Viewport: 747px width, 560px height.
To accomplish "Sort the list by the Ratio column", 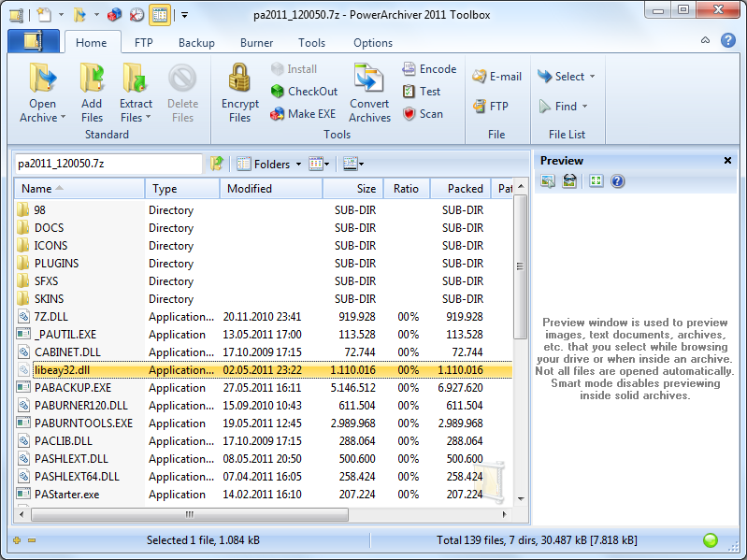I will (407, 189).
